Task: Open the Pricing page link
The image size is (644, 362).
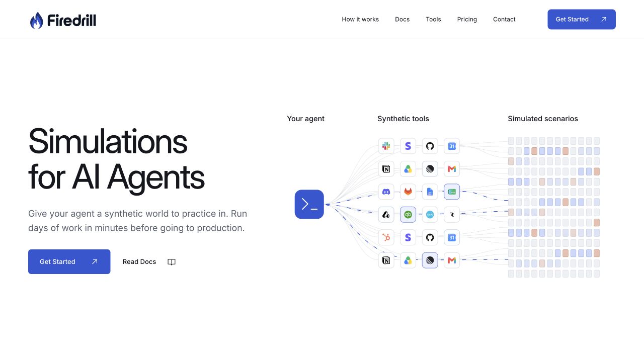Action: pyautogui.click(x=467, y=19)
